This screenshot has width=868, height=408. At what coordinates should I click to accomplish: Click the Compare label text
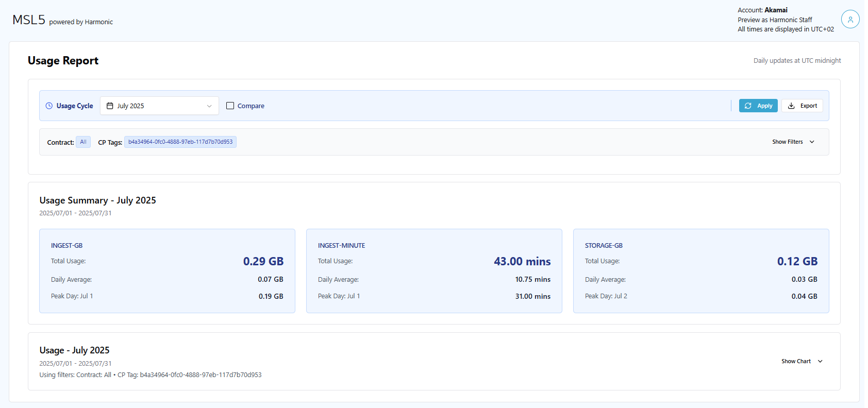coord(251,106)
